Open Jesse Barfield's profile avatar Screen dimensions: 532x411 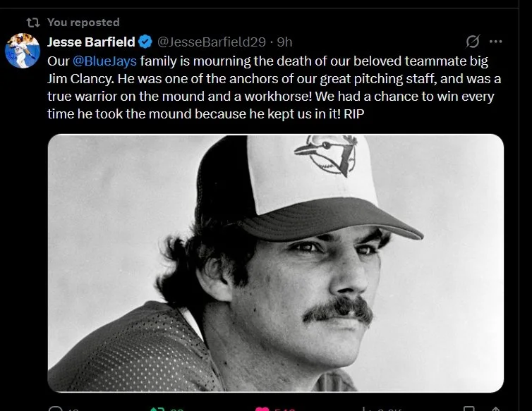tap(23, 51)
